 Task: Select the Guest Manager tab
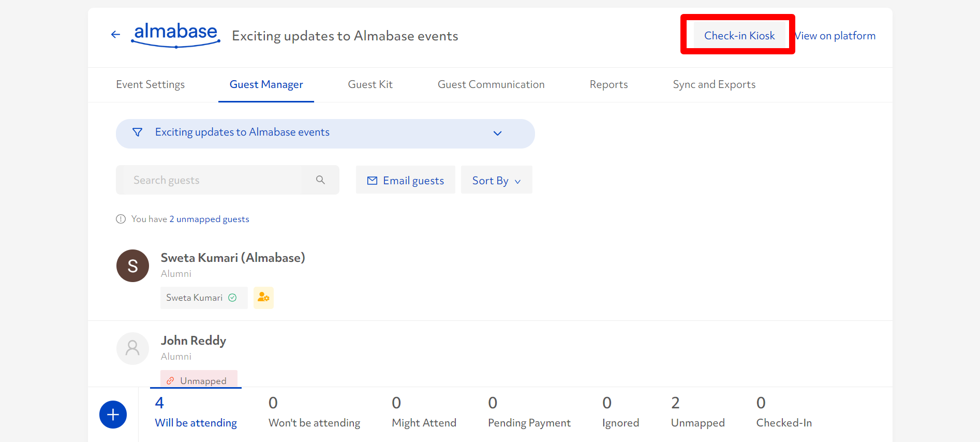266,84
